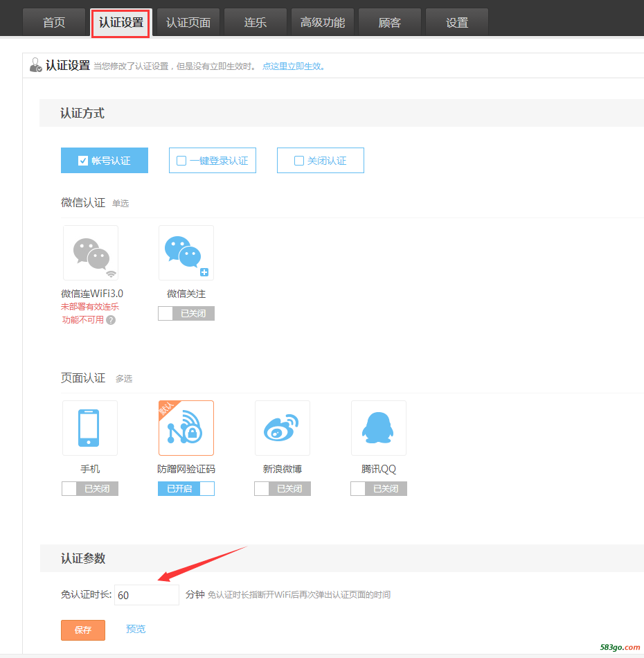The image size is (644, 658).
Task: Click the 微信连WiFi3.0 icon
Action: click(x=91, y=253)
